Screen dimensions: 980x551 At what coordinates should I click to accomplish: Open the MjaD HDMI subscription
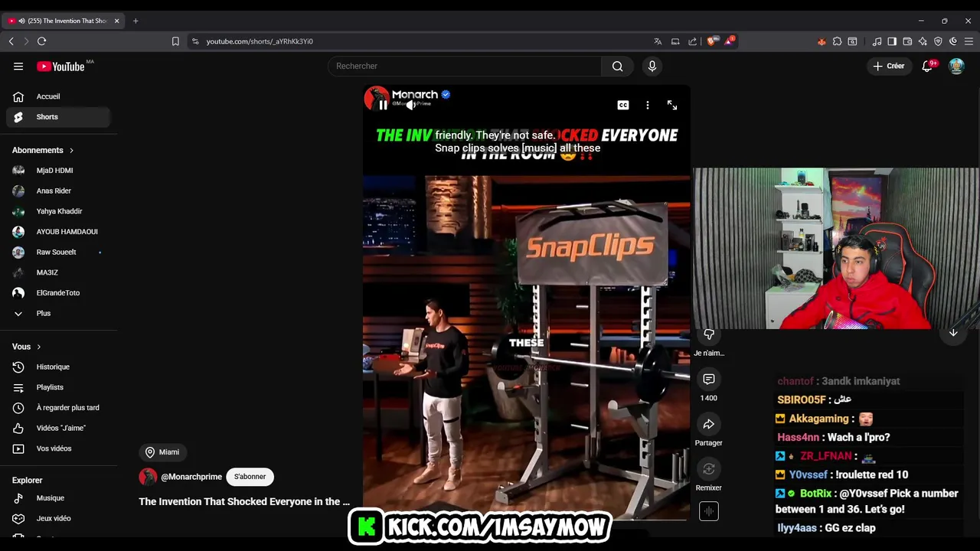[58, 171]
